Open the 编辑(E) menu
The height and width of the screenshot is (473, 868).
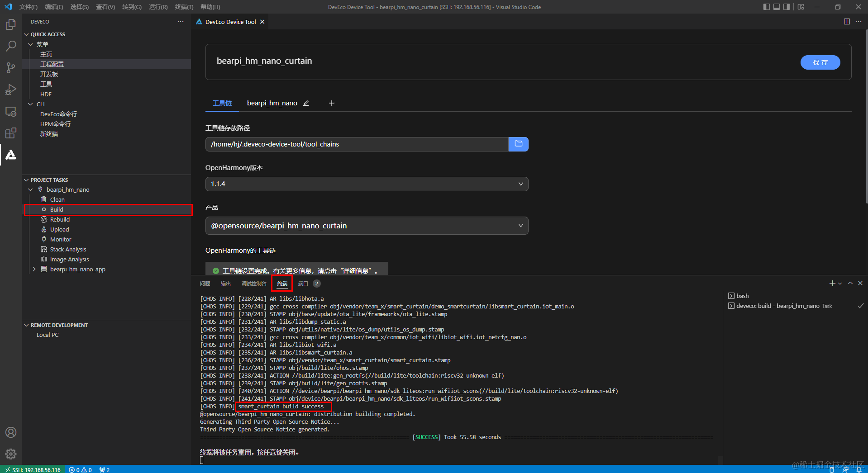click(x=54, y=7)
